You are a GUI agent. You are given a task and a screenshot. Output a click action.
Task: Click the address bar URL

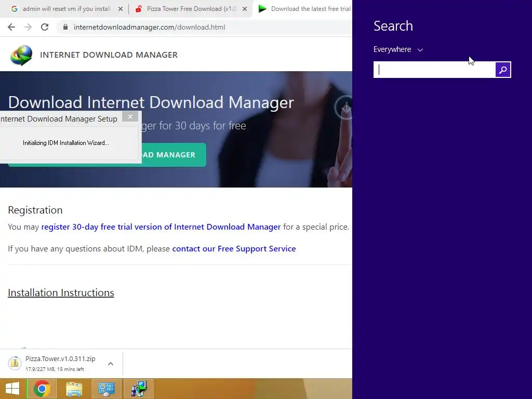149,27
